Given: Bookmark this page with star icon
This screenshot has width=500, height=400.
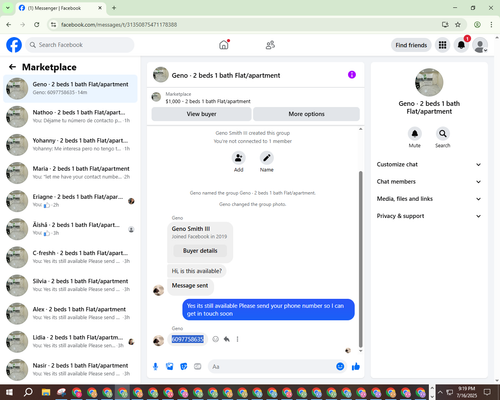Looking at the screenshot, I should tap(458, 25).
